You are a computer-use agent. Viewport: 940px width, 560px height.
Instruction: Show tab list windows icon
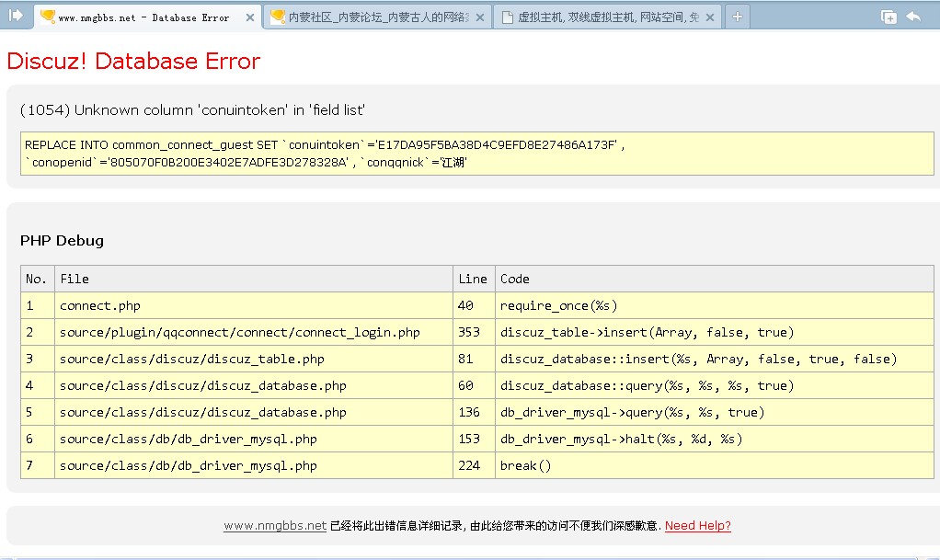888,17
